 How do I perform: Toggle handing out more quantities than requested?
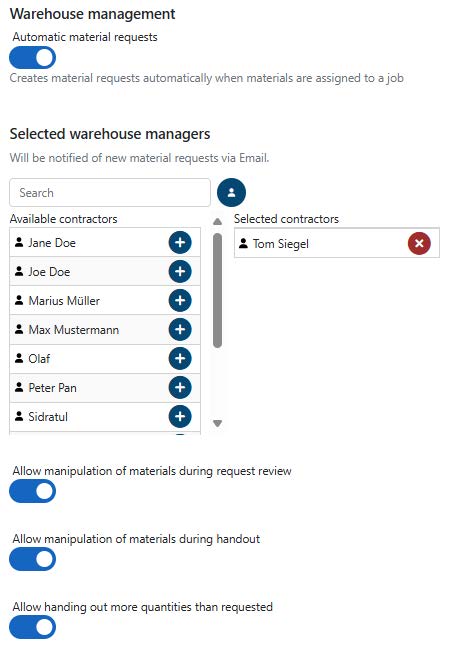click(x=33, y=627)
